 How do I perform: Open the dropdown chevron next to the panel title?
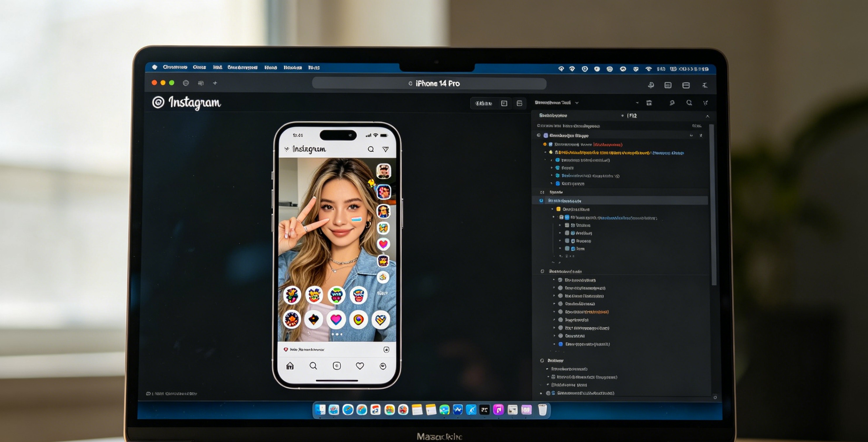coord(577,103)
